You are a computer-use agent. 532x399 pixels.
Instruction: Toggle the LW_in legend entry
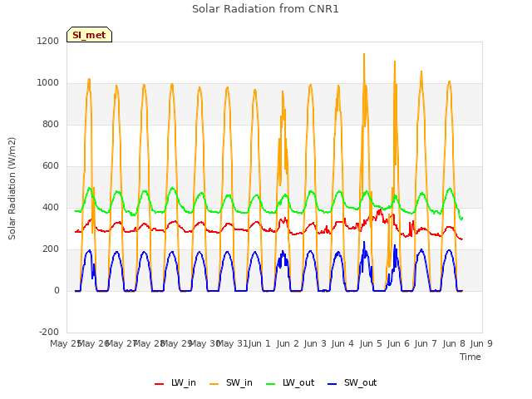175,382
